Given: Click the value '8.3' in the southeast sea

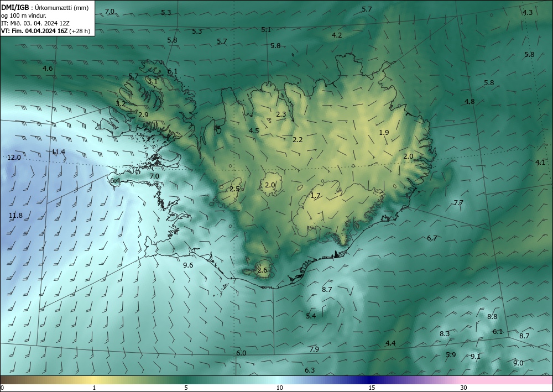Looking at the screenshot, I should 445,333.
